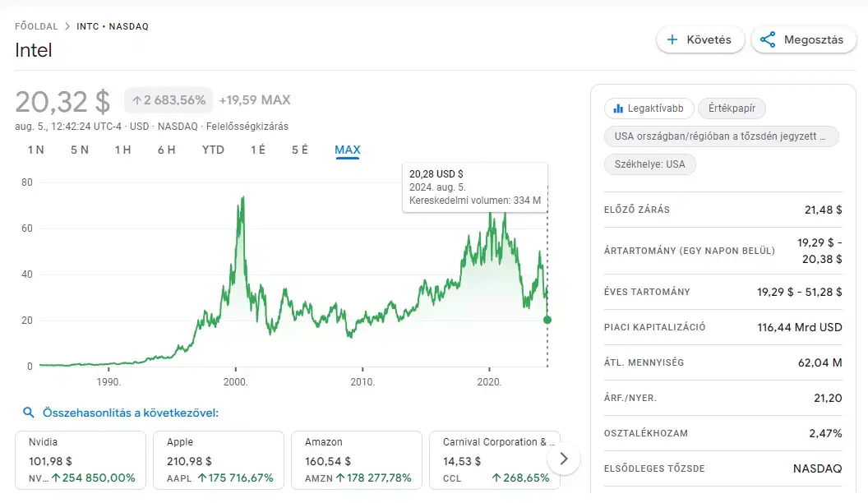Click the Összehasonlítás a következővel link

(x=131, y=413)
